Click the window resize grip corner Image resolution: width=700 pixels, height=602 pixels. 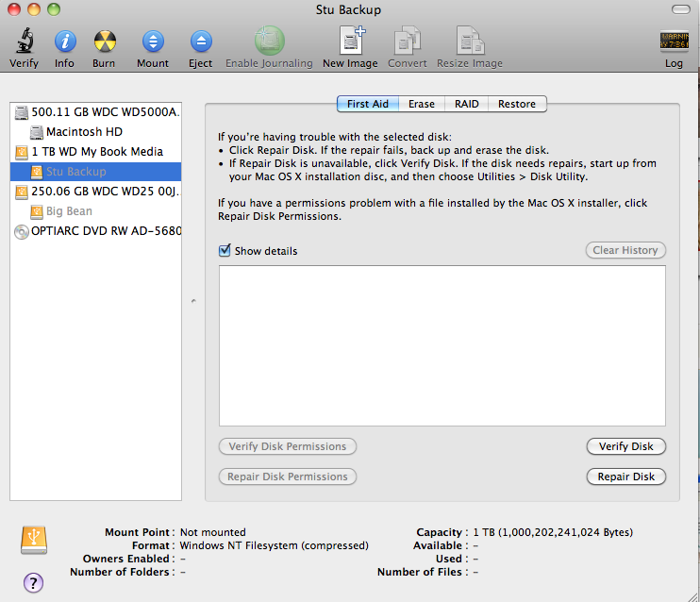pos(693,596)
